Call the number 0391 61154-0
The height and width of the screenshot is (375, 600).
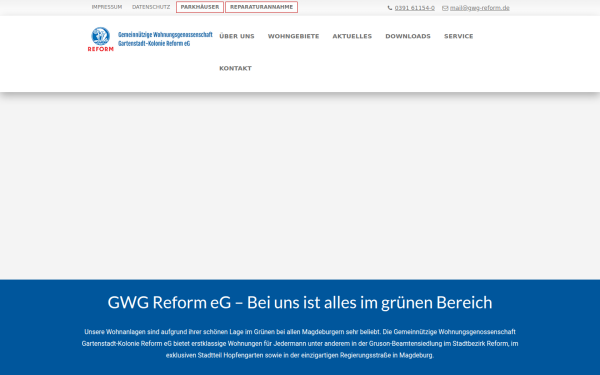tap(414, 8)
